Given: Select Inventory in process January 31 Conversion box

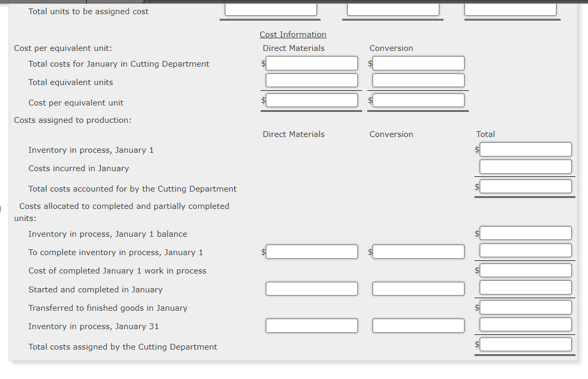Looking at the screenshot, I should [418, 325].
